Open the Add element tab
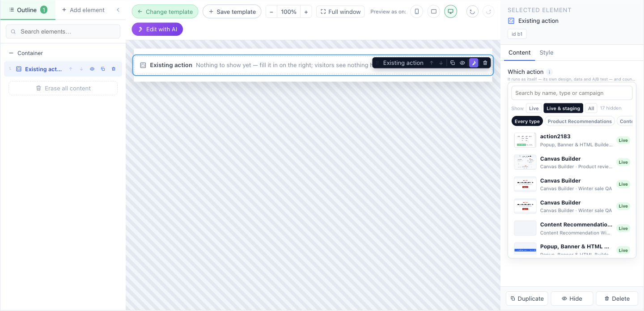 (x=83, y=10)
